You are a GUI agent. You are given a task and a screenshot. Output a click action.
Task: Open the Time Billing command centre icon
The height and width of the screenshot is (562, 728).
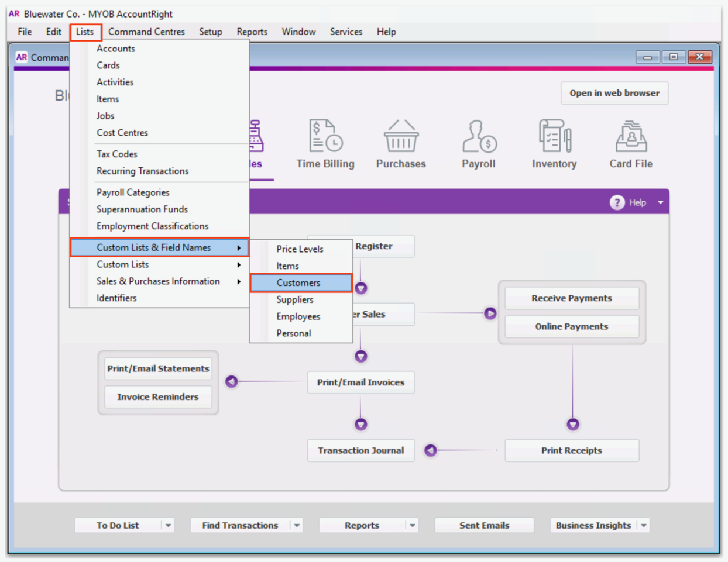(x=325, y=136)
